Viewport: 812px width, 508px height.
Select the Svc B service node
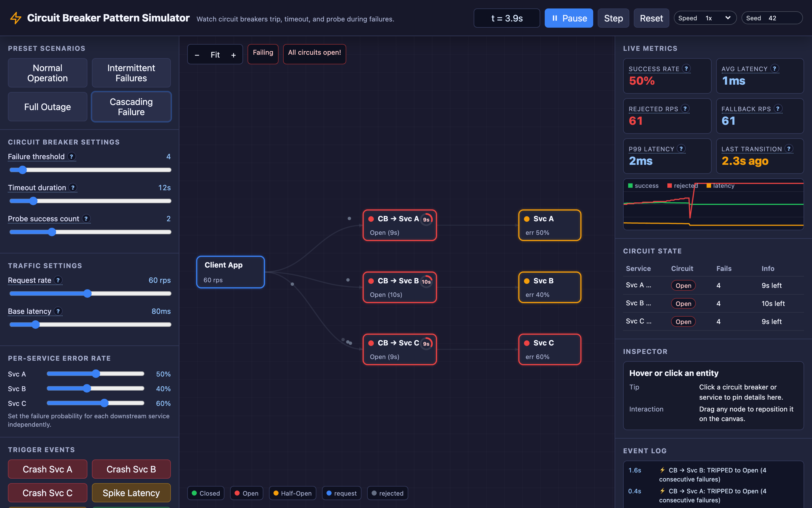point(550,287)
